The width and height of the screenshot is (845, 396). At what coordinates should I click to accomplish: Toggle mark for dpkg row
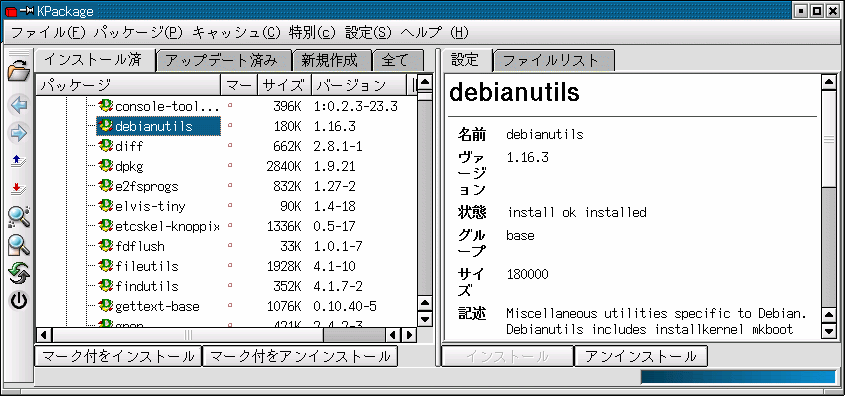point(230,165)
